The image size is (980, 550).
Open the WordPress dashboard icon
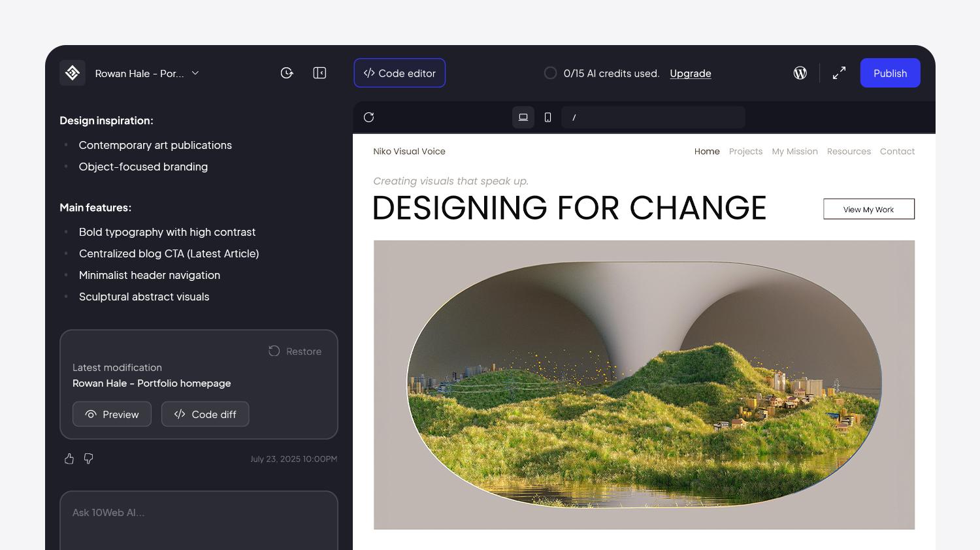[800, 73]
